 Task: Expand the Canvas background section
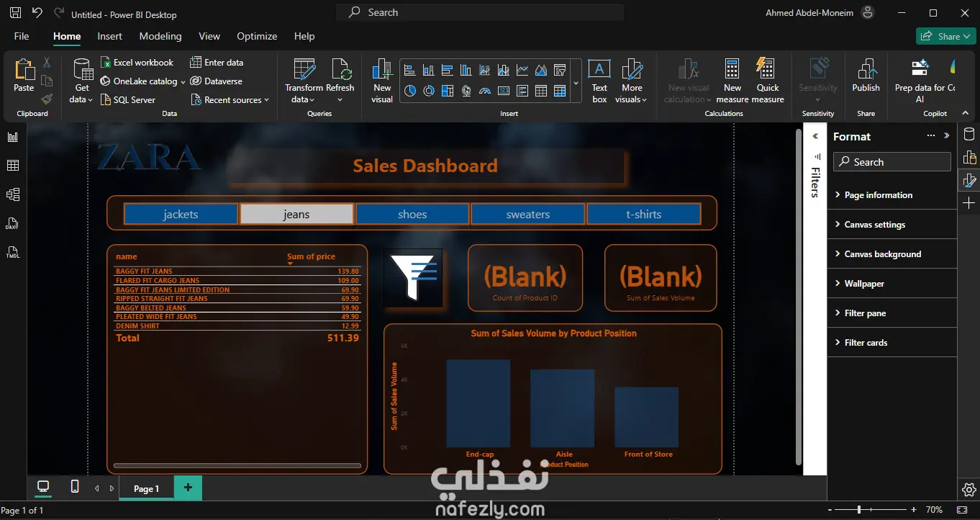pos(892,254)
